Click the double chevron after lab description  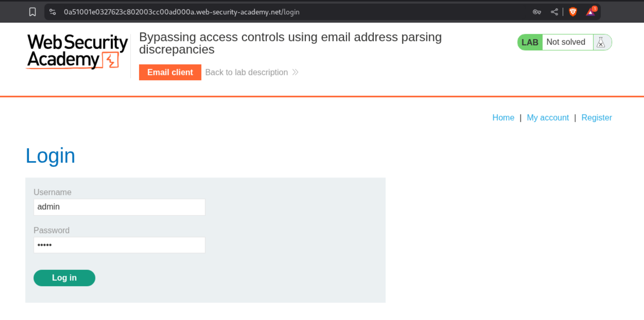pyautogui.click(x=295, y=72)
